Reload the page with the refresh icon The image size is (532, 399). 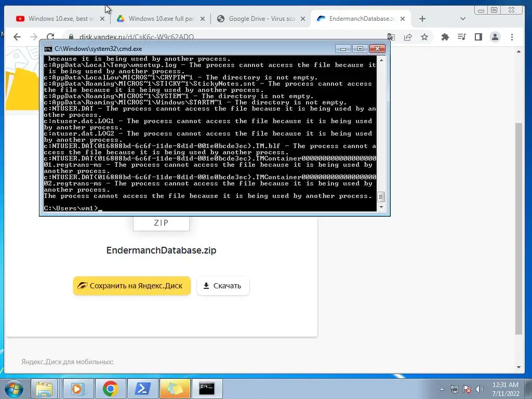tap(50, 37)
